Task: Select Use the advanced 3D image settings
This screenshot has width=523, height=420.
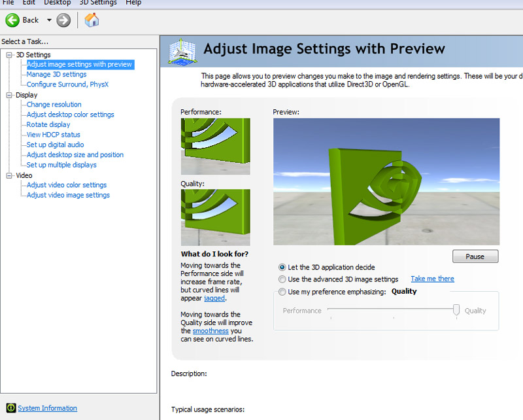Action: coord(282,279)
